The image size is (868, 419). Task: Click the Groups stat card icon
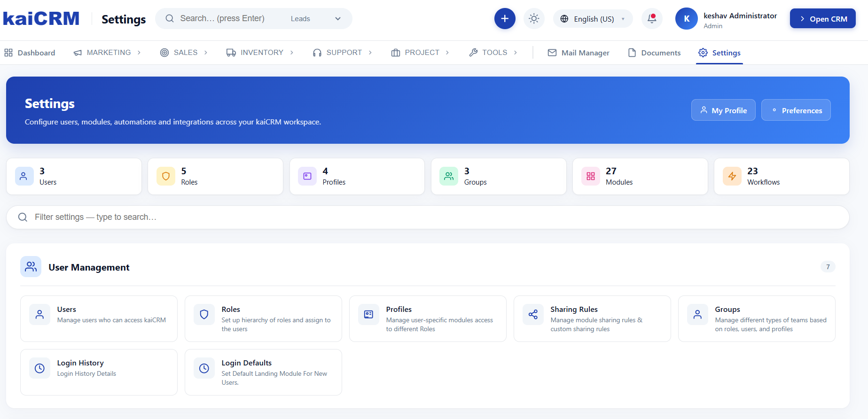[x=449, y=176]
